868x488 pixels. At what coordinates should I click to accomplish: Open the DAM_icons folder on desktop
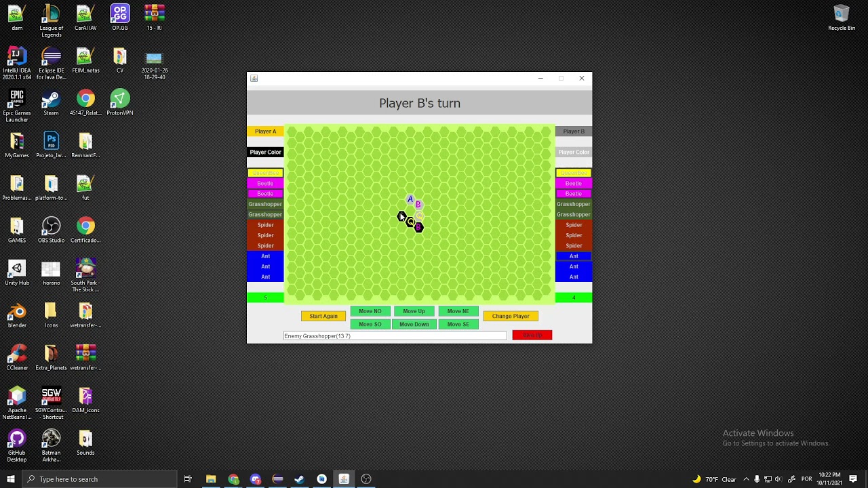click(85, 401)
